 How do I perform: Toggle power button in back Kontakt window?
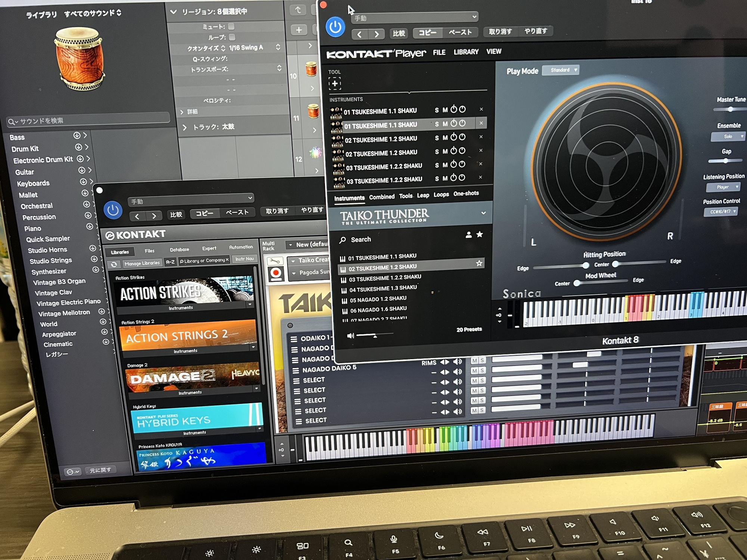point(113,211)
